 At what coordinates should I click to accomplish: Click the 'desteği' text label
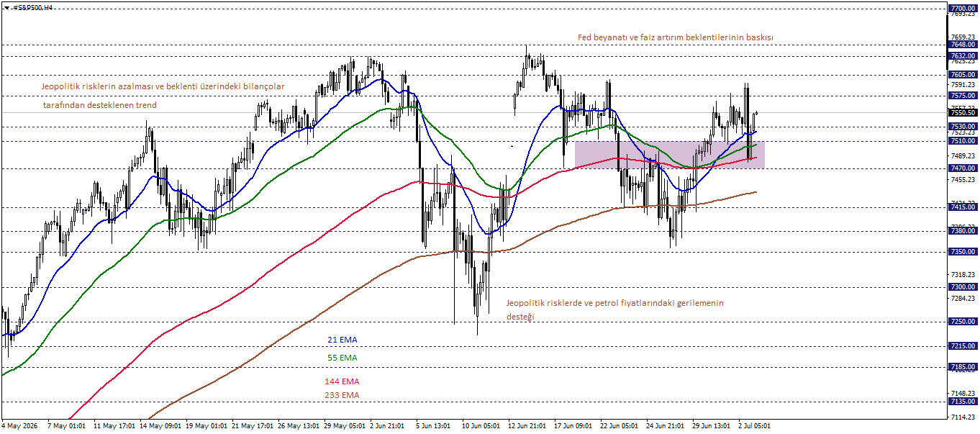(520, 317)
